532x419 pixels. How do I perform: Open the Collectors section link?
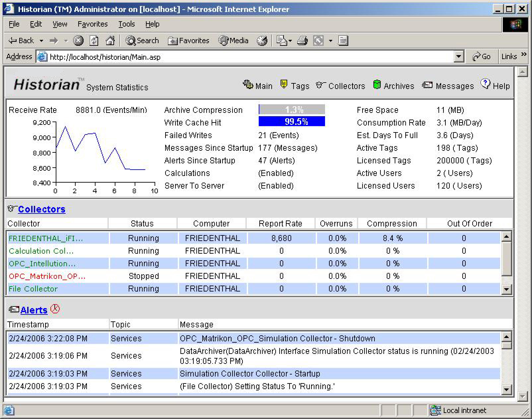41,209
